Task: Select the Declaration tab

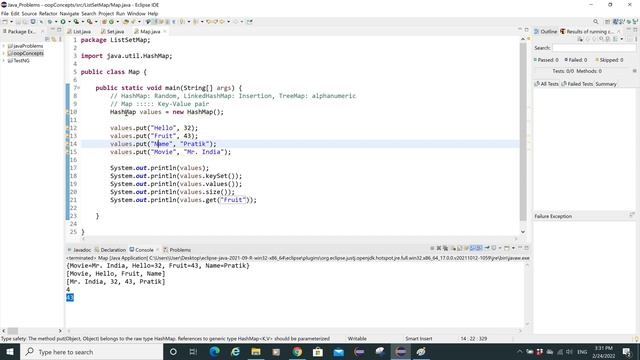Action: pos(110,250)
